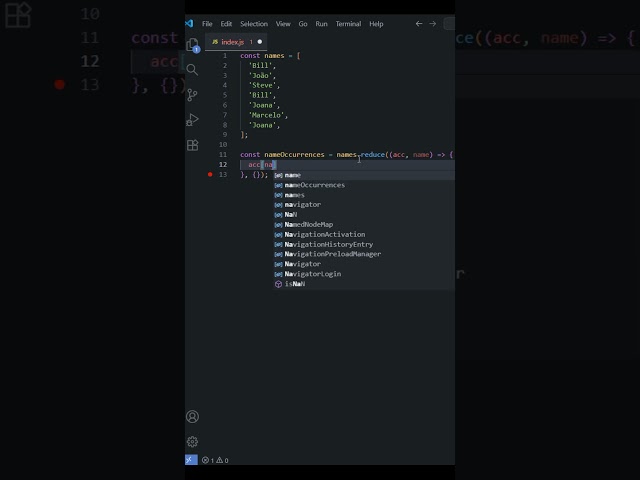Click the 'Steve' string on line 4
Screen dimensions: 640x480
tap(262, 85)
